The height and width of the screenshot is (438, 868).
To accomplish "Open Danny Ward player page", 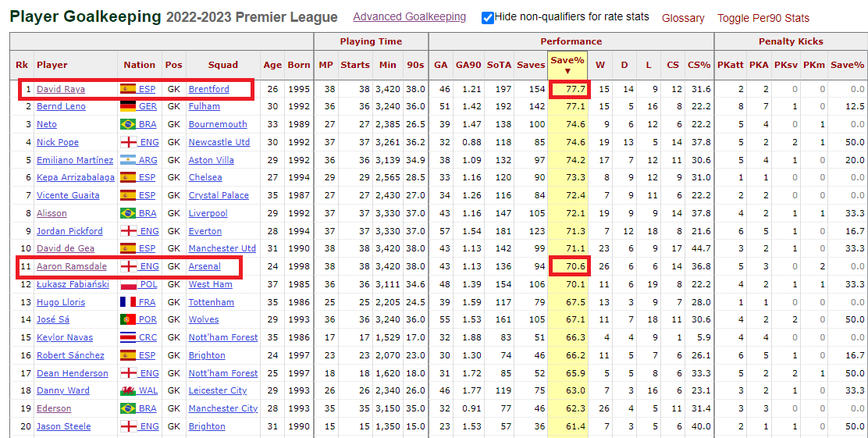I will [62, 390].
